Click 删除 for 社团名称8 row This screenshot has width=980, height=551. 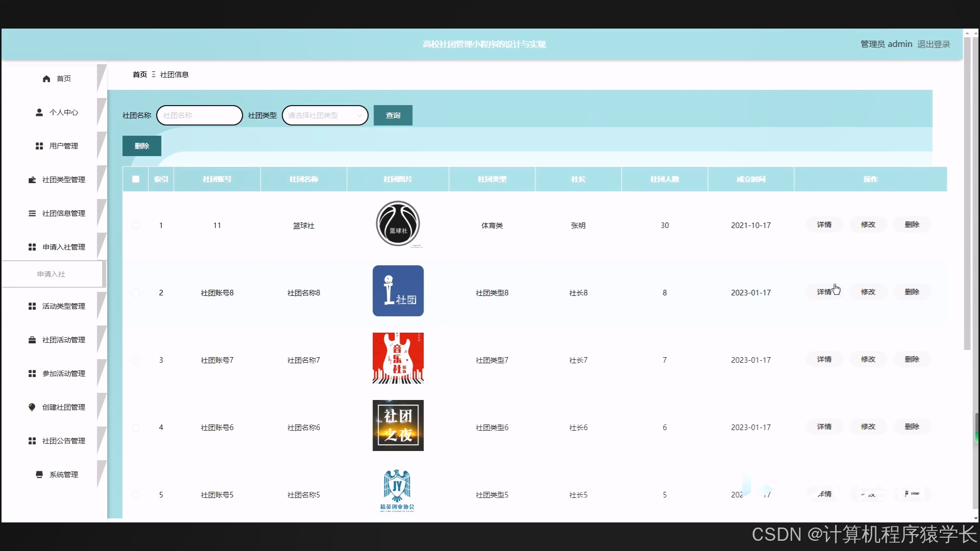912,292
